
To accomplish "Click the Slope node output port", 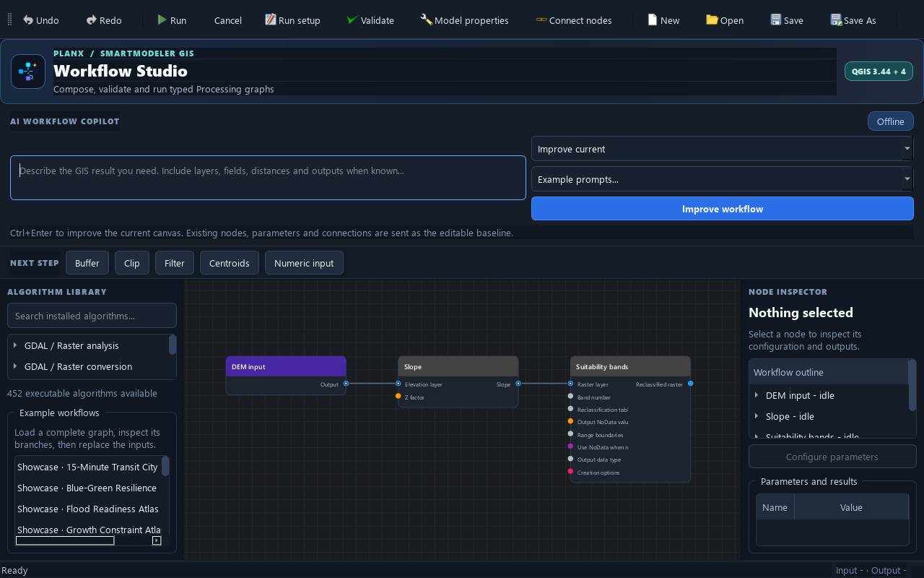I will pyautogui.click(x=518, y=384).
